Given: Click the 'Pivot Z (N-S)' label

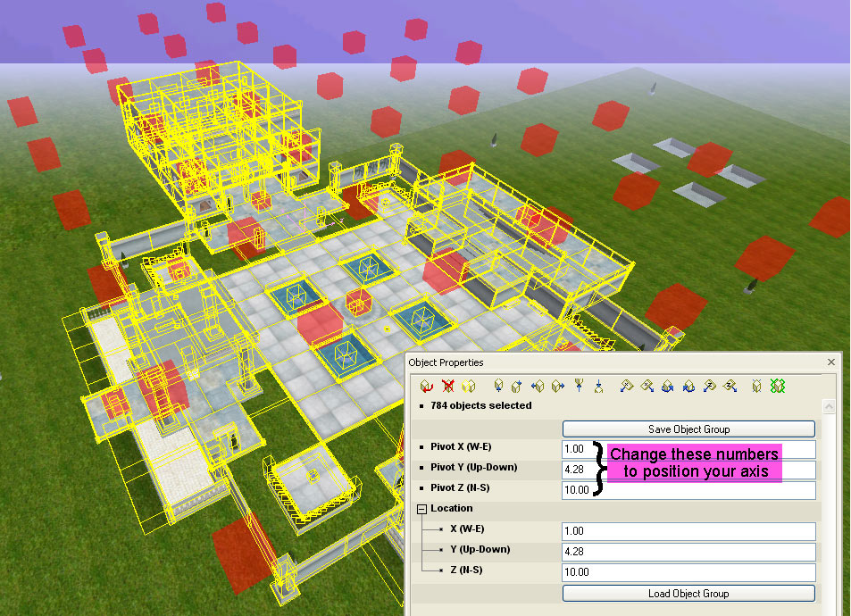Looking at the screenshot, I should [x=460, y=488].
